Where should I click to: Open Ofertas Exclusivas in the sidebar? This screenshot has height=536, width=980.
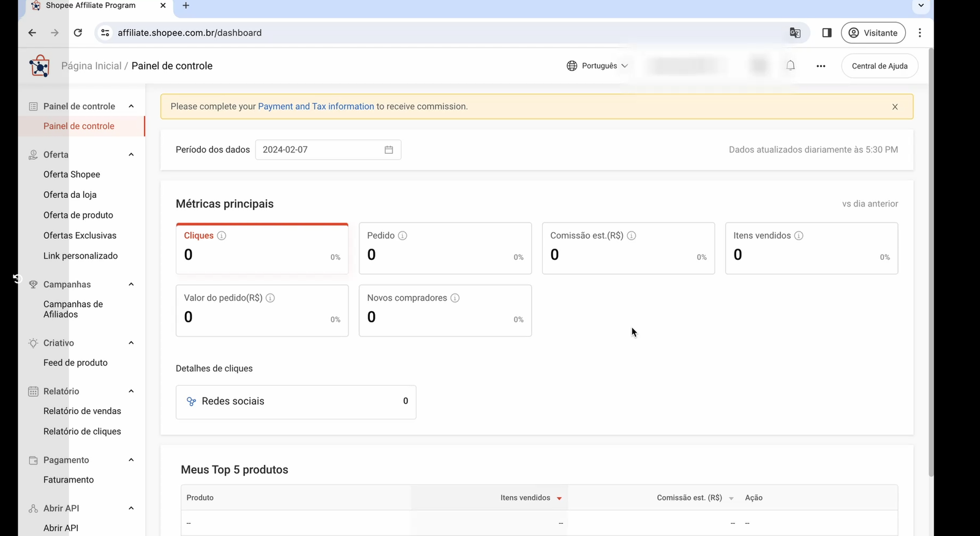[80, 236]
